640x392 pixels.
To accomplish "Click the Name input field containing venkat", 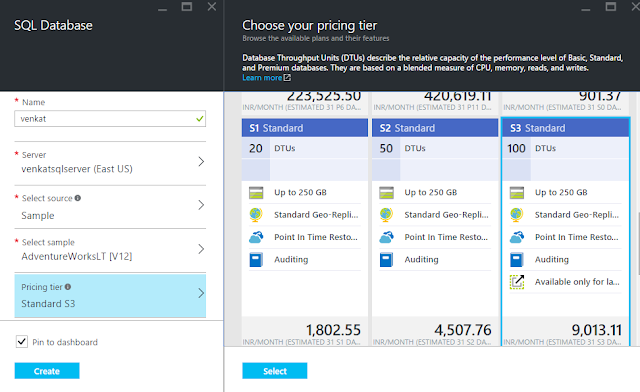I will pyautogui.click(x=110, y=119).
